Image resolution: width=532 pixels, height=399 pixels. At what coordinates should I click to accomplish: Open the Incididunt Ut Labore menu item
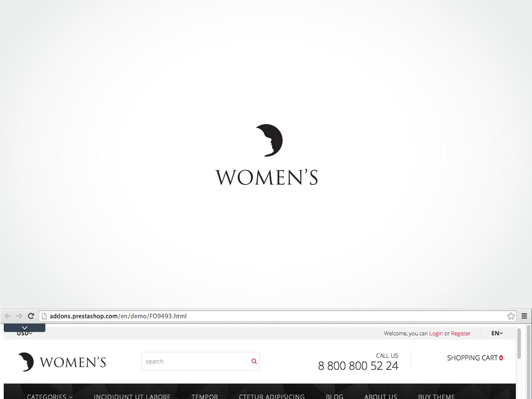point(132,396)
